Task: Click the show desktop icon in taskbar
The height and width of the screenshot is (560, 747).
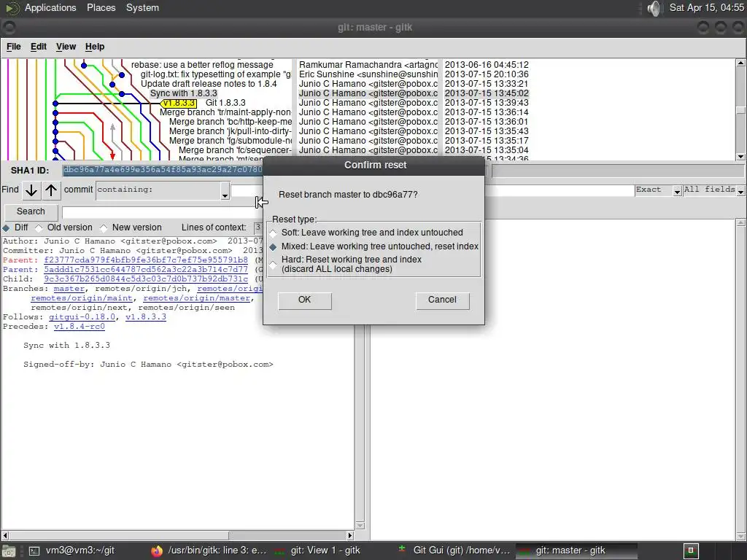Action: click(x=9, y=551)
